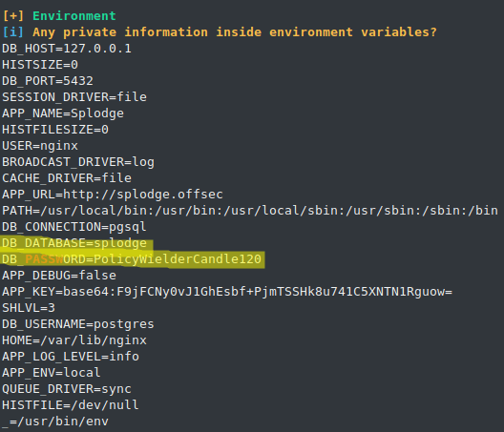The width and height of the screenshot is (504, 432).
Task: Click the _=/usr/bin/env line
Action: pyautogui.click(x=55, y=422)
